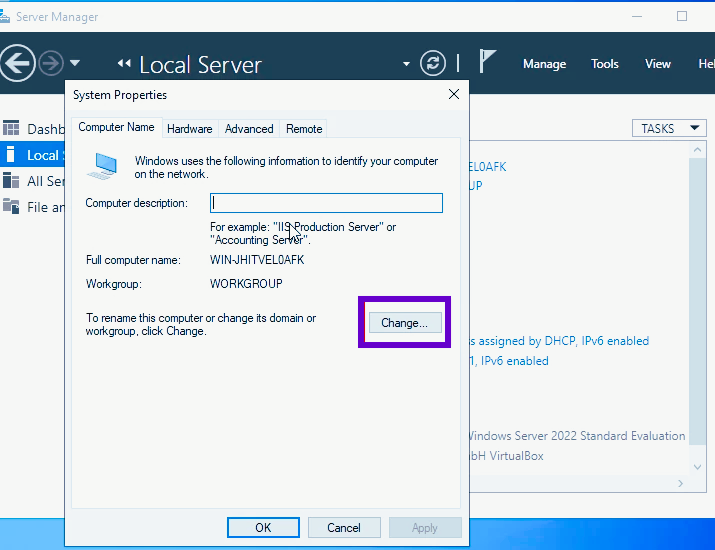This screenshot has height=550, width=715.
Task: Expand the TASKS dropdown
Action: [669, 128]
